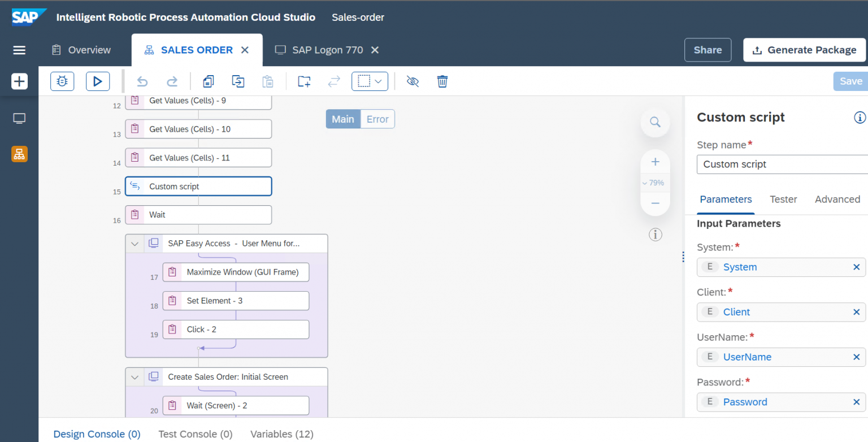Start debug mode with the bug icon
Image resolution: width=868 pixels, height=442 pixels.
62,81
